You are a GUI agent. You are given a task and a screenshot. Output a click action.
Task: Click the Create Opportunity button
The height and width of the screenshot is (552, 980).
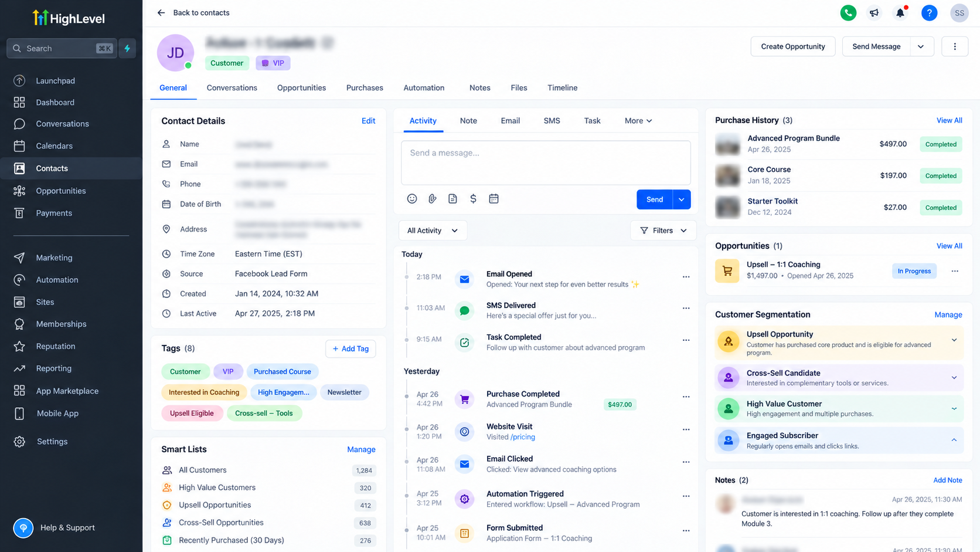click(x=792, y=46)
